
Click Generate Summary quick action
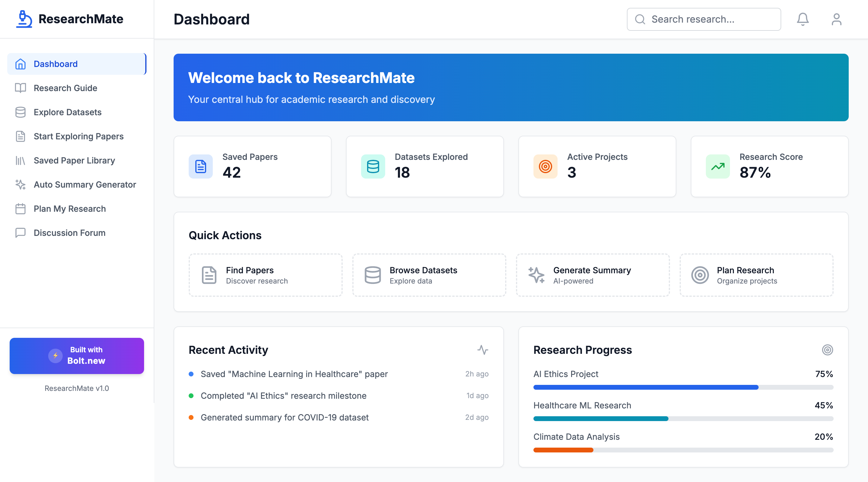pos(592,275)
